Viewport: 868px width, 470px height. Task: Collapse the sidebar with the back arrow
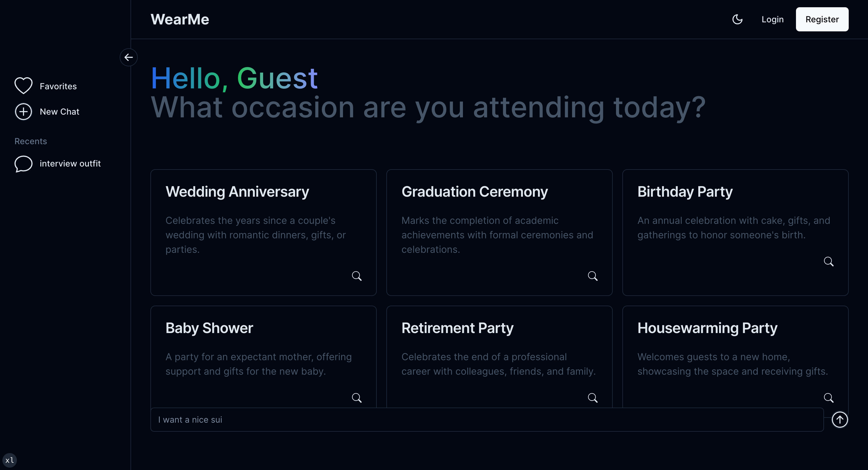[x=128, y=57]
